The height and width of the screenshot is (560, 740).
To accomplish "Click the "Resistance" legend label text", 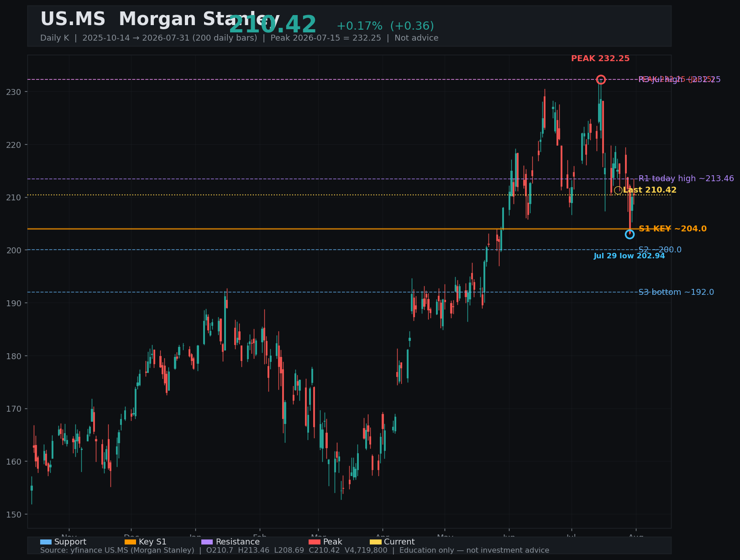I will tap(238, 542).
